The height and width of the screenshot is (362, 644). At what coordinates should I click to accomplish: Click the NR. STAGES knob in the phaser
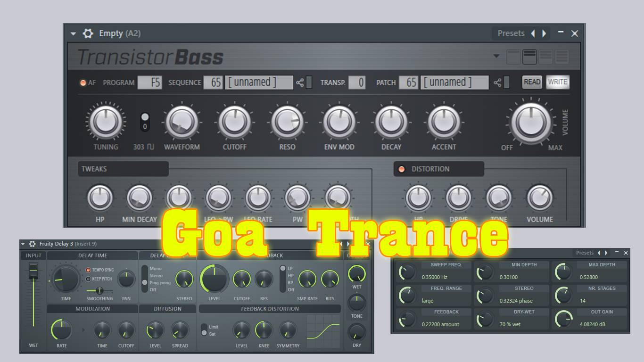[x=563, y=296]
